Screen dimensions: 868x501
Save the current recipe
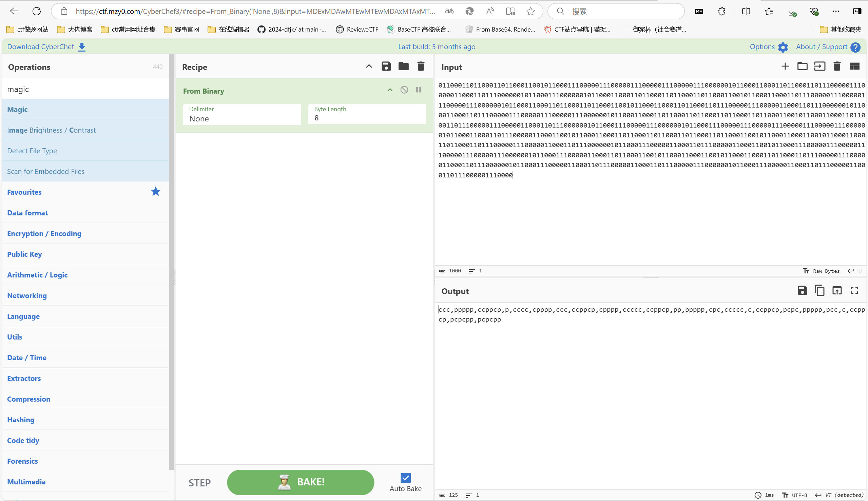tap(386, 66)
